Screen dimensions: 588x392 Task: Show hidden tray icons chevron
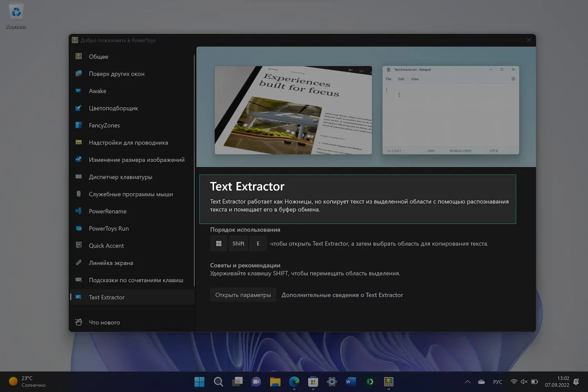coord(468,382)
